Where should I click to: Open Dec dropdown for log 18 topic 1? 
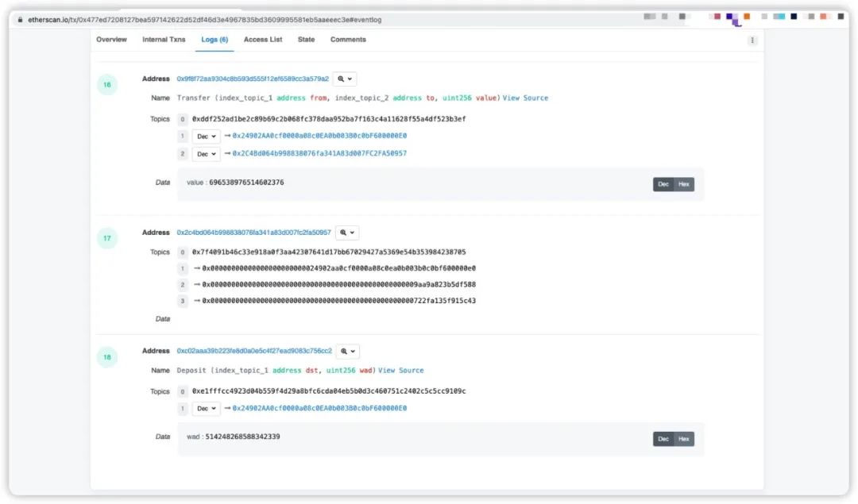tap(207, 408)
